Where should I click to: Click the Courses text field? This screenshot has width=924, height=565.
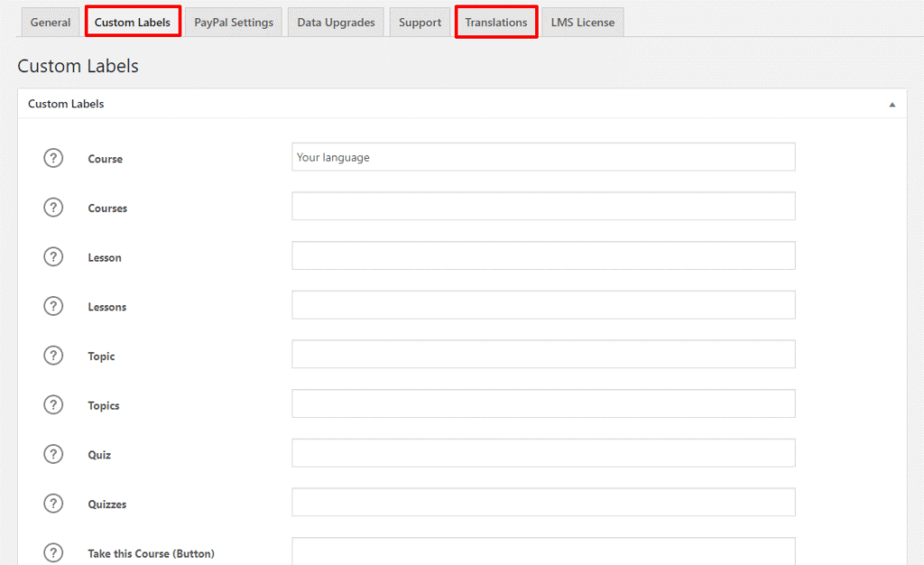click(x=543, y=206)
